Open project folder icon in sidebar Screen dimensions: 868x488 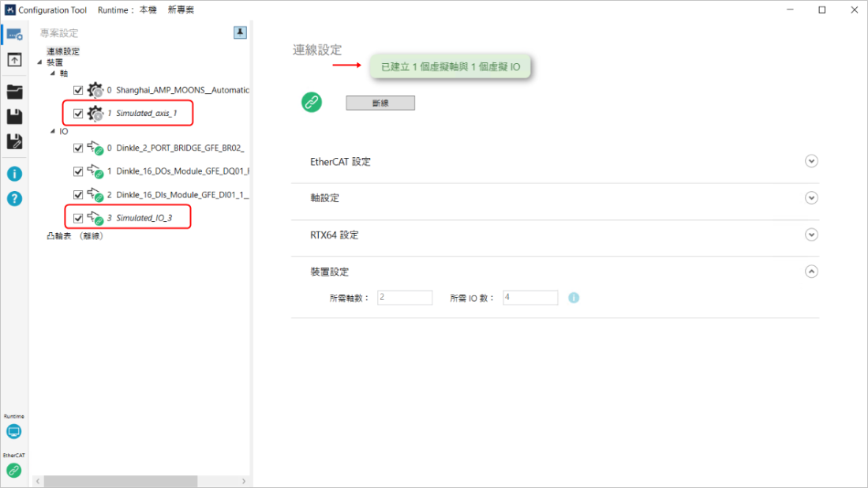[x=14, y=92]
